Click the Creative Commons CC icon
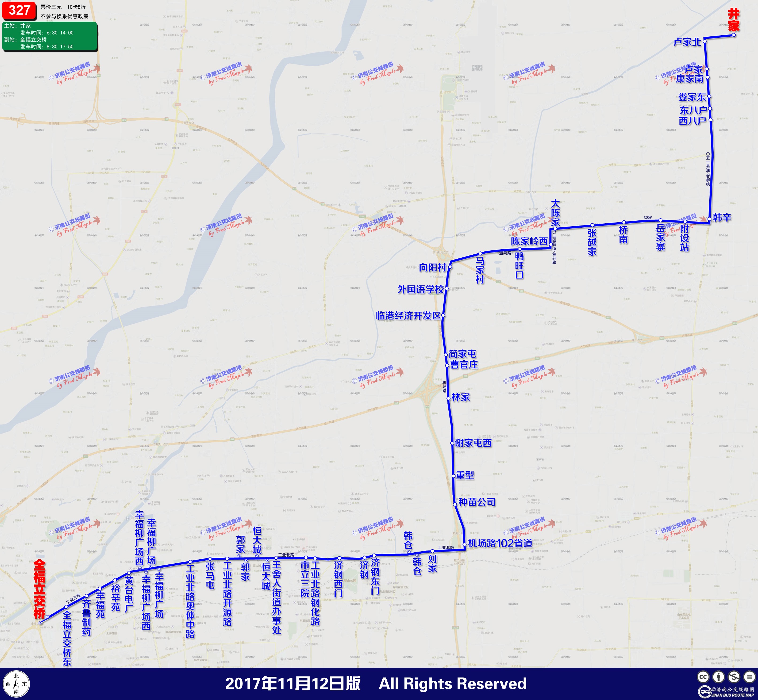758x700 pixels. (703, 677)
